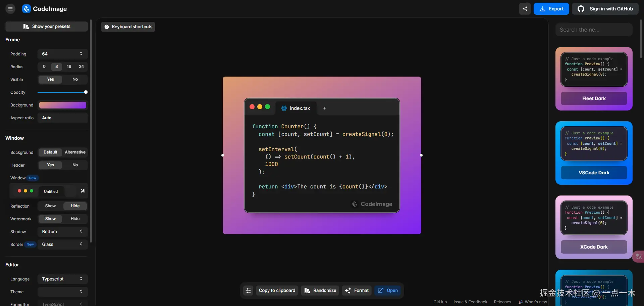Open the Shadow dropdown set to Bottom
Image resolution: width=644 pixels, height=306 pixels.
62,231
